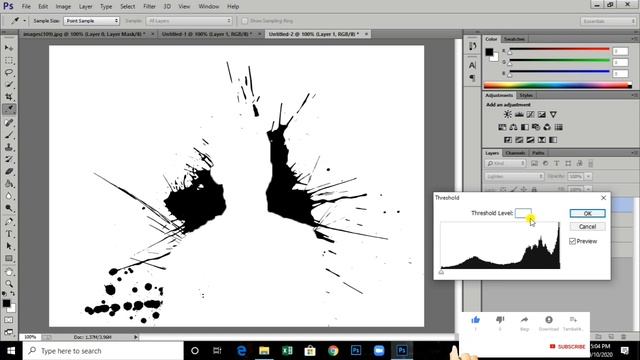
Task: Switch to the Styles tab
Action: tap(526, 96)
